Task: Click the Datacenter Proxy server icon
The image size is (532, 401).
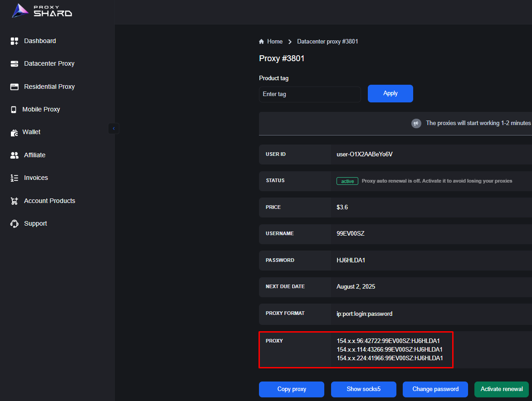Action: point(14,64)
